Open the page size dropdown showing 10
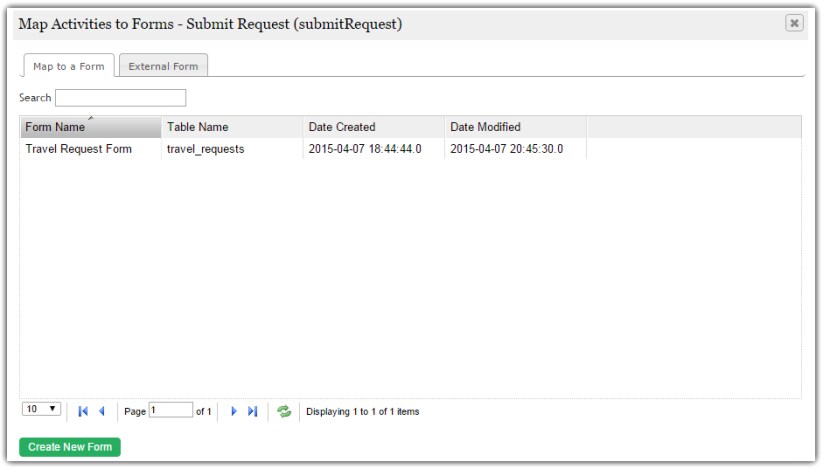The image size is (823, 469). 41,409
